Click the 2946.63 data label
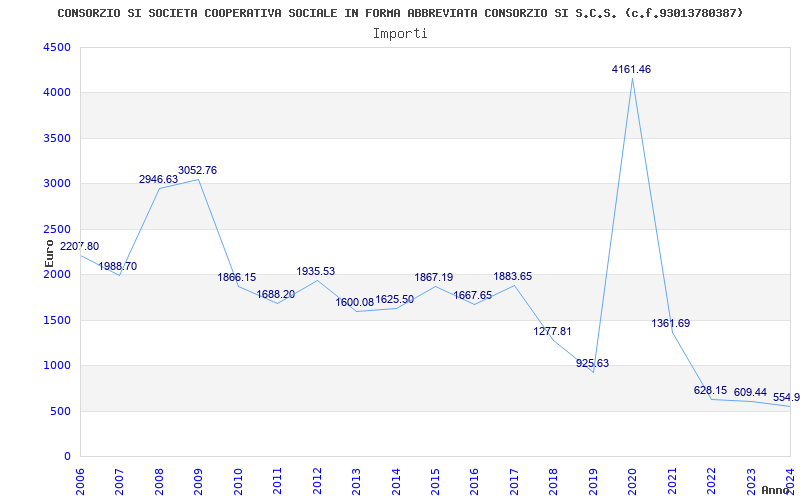 (x=158, y=180)
